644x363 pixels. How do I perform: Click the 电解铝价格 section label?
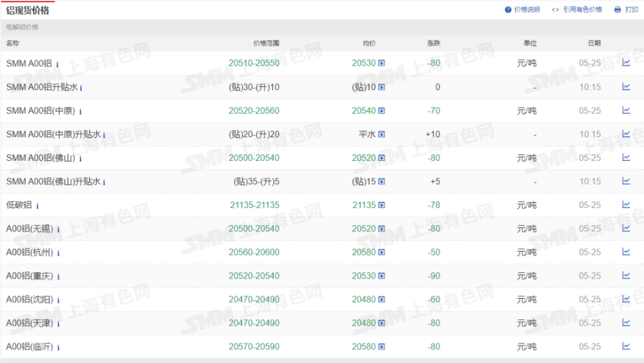pyautogui.click(x=22, y=27)
